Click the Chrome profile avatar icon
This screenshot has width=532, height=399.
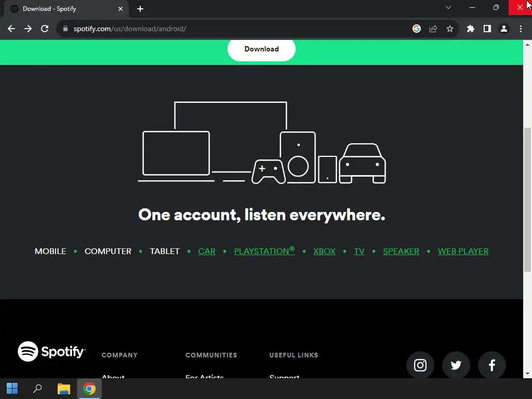point(504,29)
